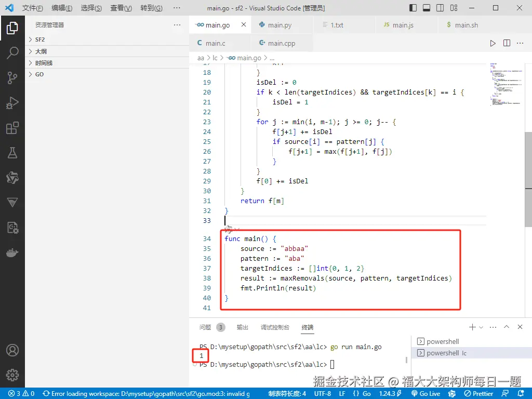The height and width of the screenshot is (399, 532).
Task: Click the new terminal plus icon
Action: click(x=472, y=327)
